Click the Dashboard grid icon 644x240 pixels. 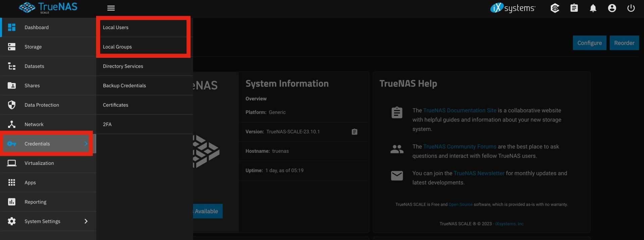(x=12, y=27)
